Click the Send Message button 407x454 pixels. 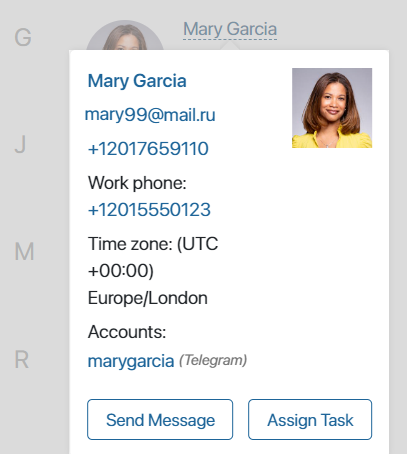(160, 419)
